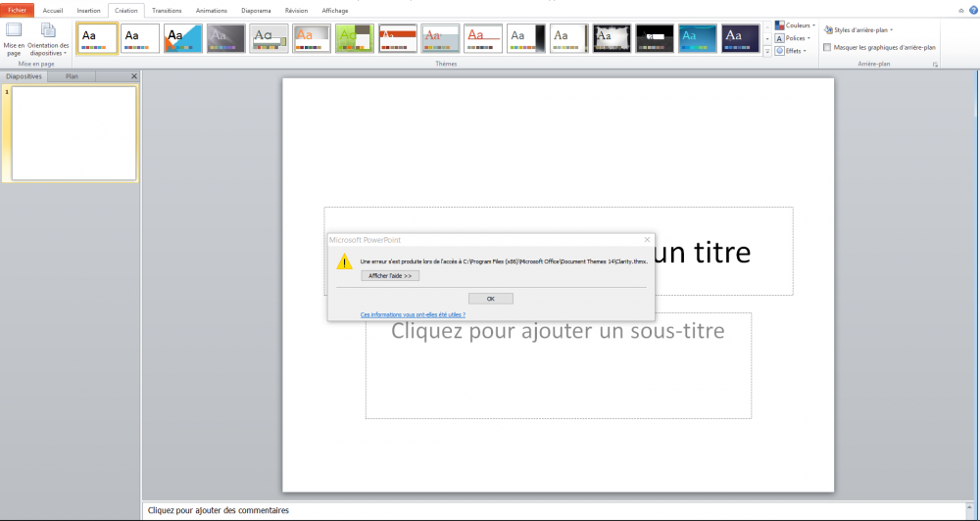Click the Afficher l'aide button

390,276
